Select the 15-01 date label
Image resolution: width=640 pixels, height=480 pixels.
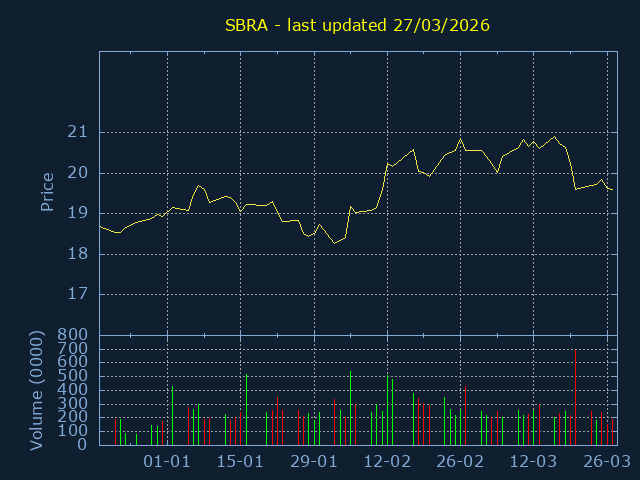[240, 462]
